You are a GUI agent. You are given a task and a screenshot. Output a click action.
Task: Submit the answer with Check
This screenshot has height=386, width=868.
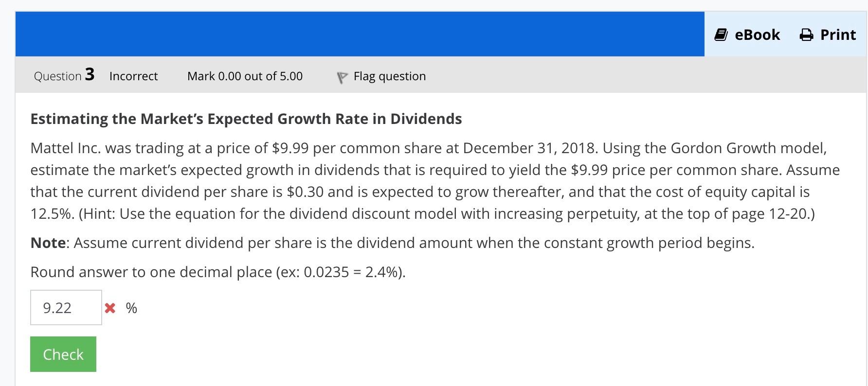point(63,354)
